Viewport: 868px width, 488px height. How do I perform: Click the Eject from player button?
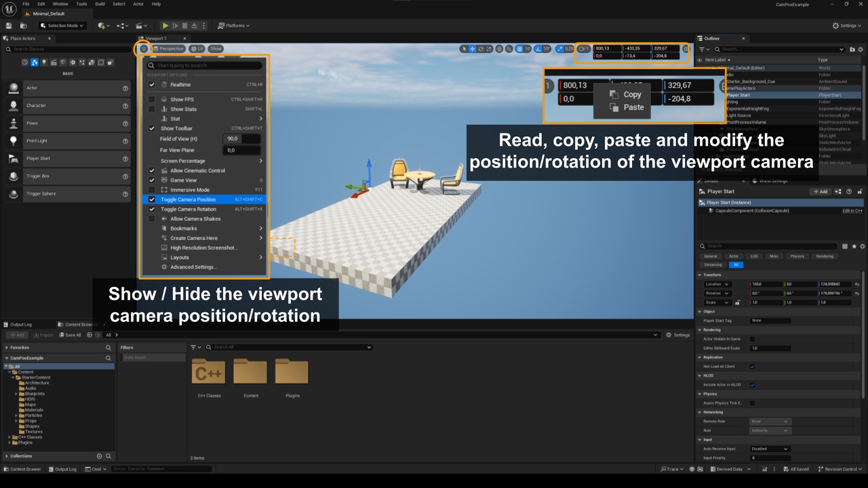194,26
